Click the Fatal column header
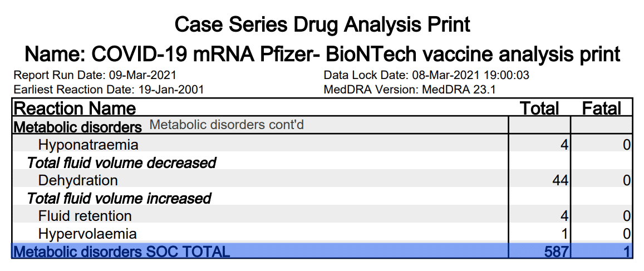 coord(601,108)
